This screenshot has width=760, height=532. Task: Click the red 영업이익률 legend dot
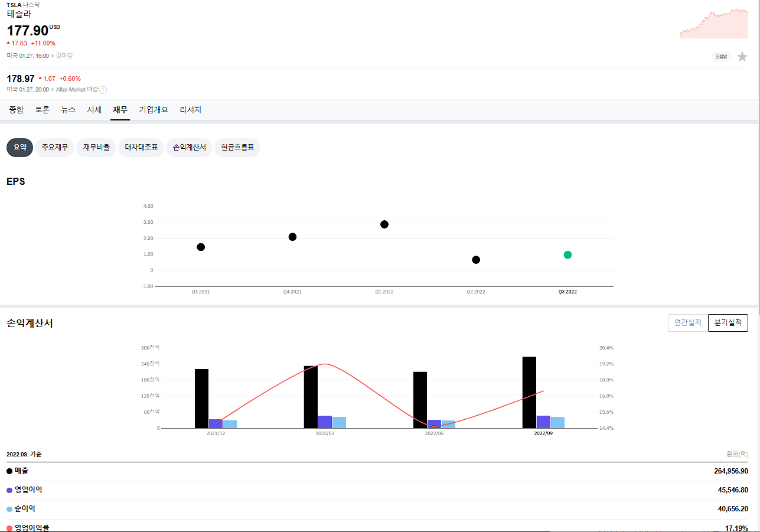pos(9,528)
